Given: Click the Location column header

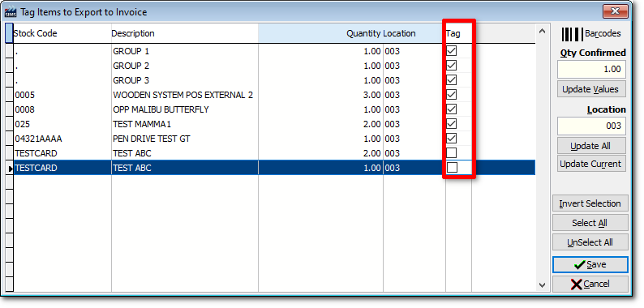Looking at the screenshot, I should (x=414, y=33).
